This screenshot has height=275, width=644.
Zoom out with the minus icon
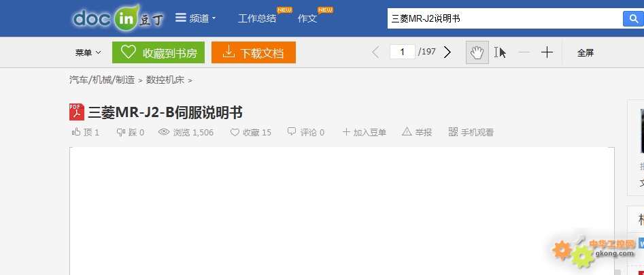click(524, 52)
